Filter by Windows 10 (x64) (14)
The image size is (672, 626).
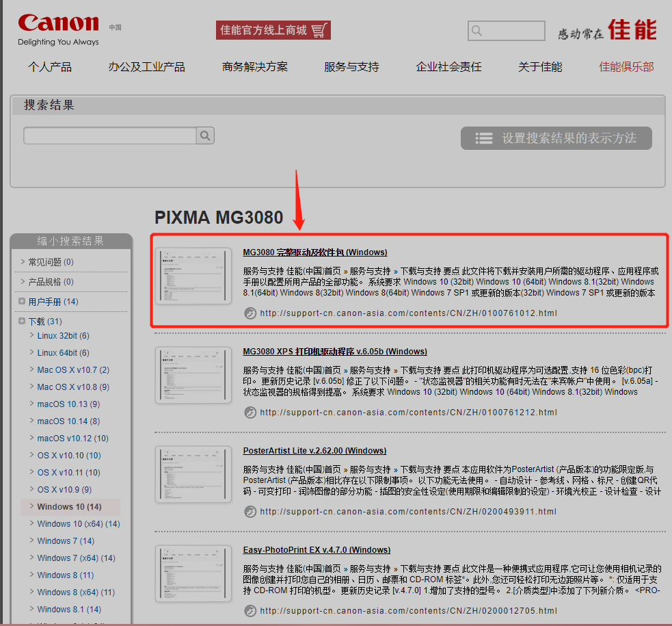pos(79,524)
